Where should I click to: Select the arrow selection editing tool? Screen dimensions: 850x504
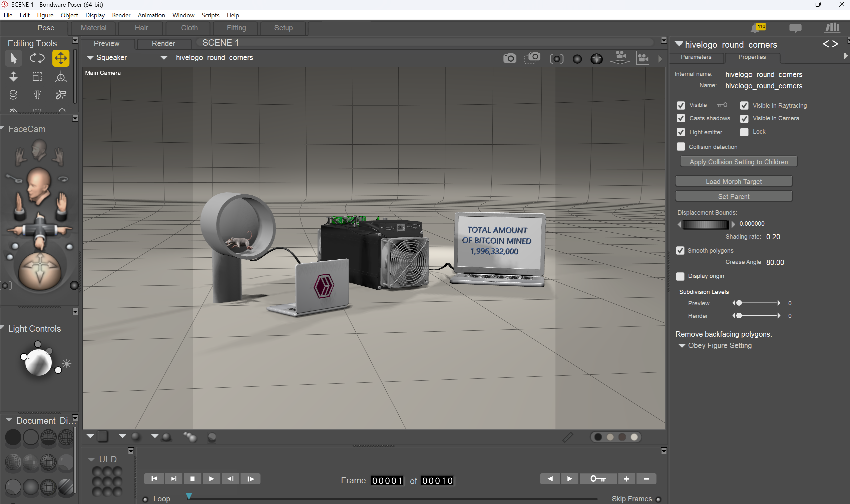14,58
